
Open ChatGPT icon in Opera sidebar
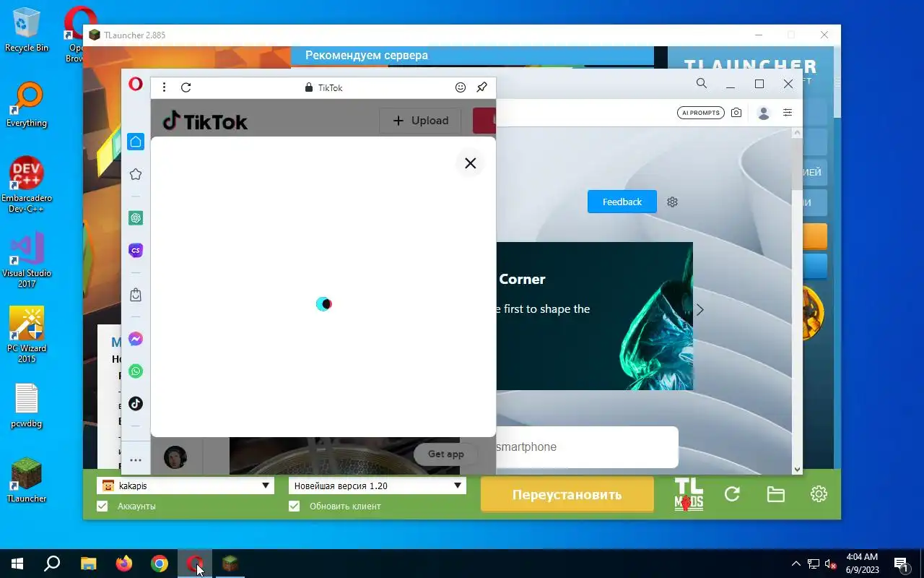coord(136,217)
